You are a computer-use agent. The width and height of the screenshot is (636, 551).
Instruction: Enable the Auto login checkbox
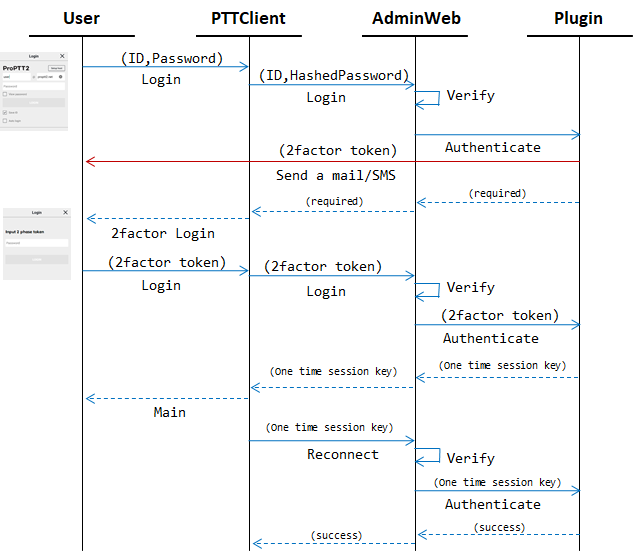pyautogui.click(x=6, y=121)
